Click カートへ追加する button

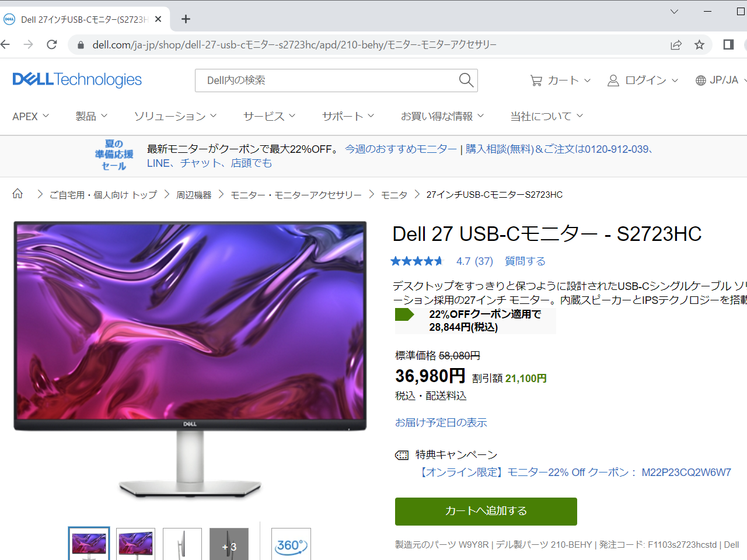[x=486, y=511]
